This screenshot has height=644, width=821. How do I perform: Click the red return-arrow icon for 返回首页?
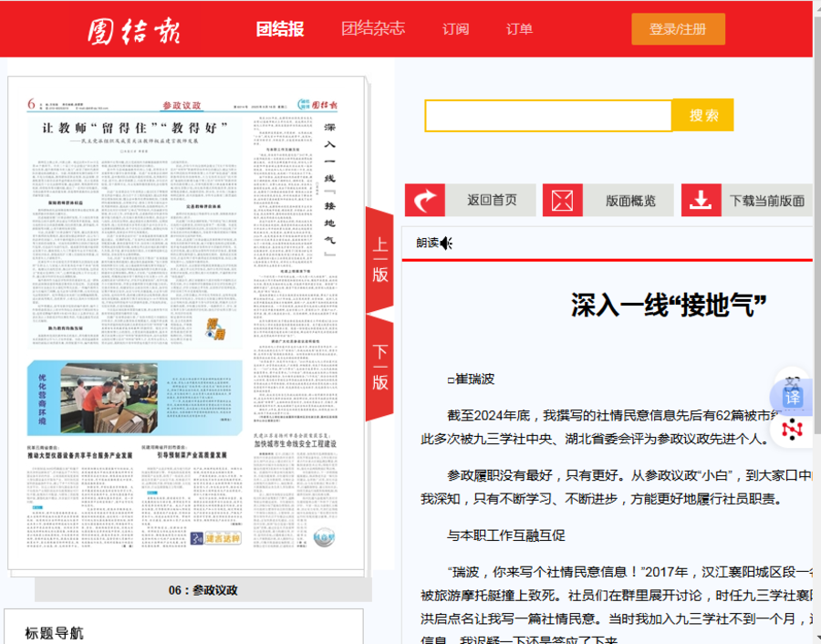(425, 200)
